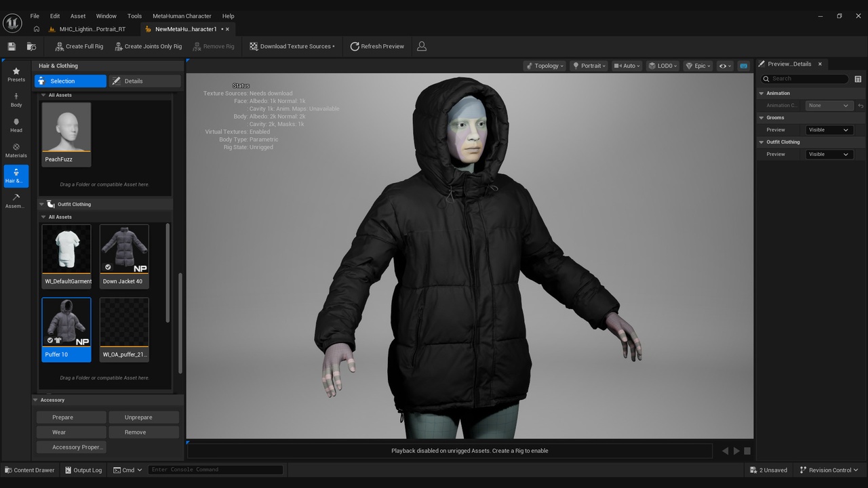
Task: Collapse the Grooms section
Action: point(762,117)
